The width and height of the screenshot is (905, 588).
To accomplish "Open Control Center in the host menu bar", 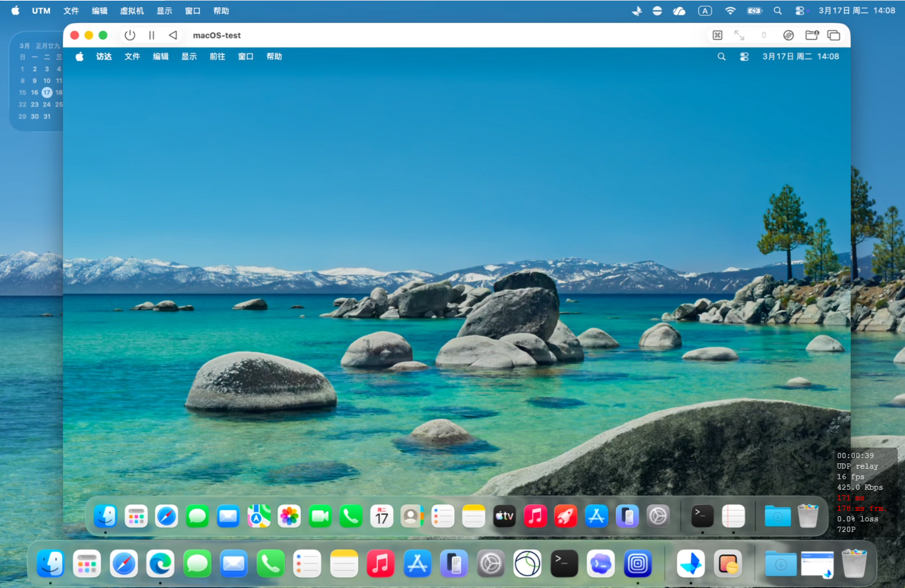I will [800, 11].
